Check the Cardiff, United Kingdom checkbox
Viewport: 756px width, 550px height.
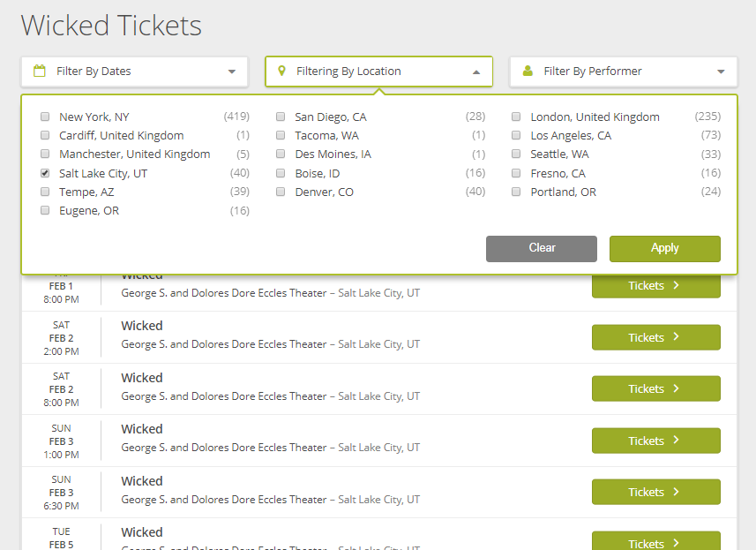45,135
